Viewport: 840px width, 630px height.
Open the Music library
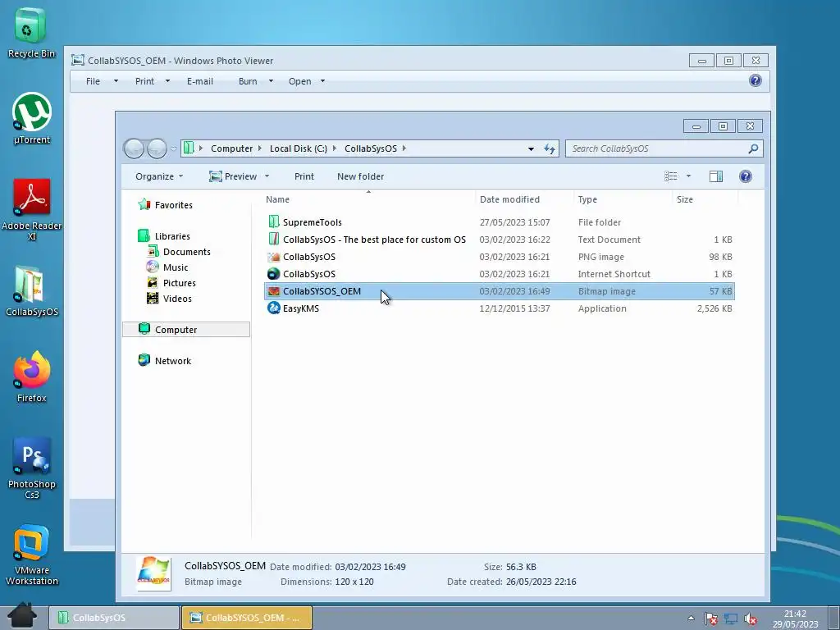(167, 267)
